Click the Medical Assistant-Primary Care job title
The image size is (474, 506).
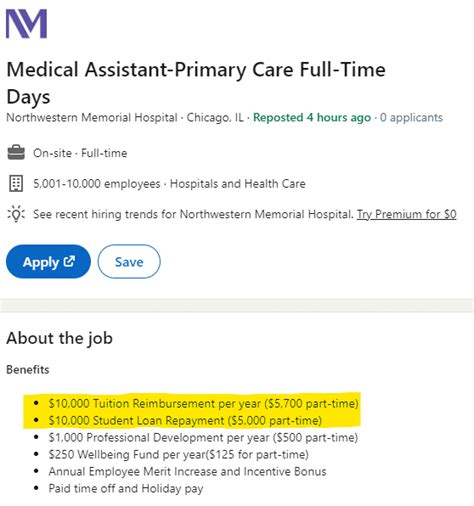pyautogui.click(x=196, y=83)
